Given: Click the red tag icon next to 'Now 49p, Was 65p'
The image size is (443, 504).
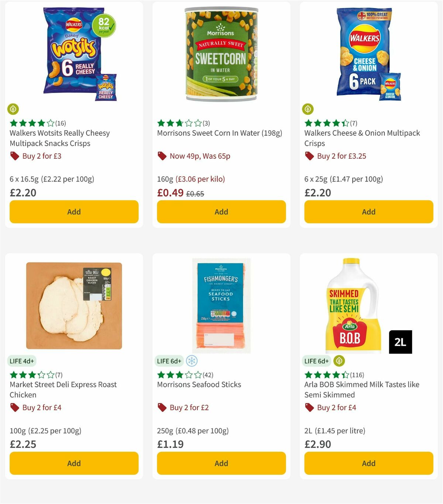Looking at the screenshot, I should (x=161, y=156).
